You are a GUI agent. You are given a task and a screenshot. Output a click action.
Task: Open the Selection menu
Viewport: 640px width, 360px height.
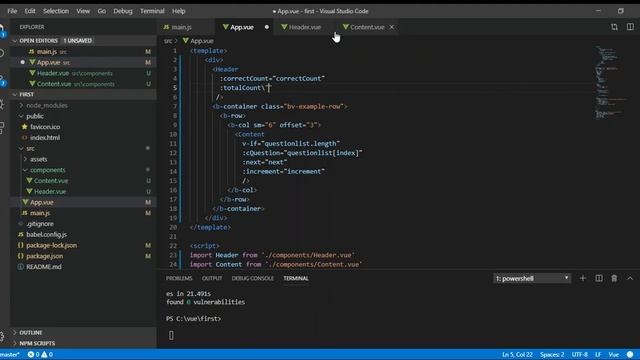click(x=56, y=11)
